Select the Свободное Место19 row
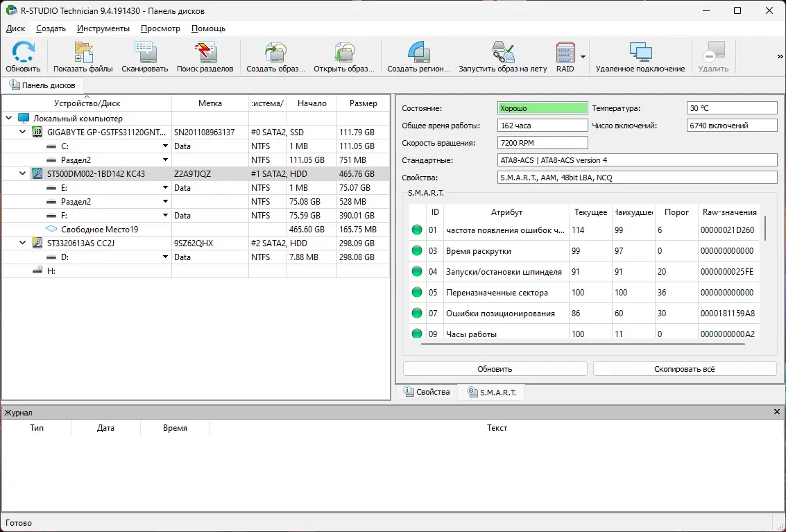Screen dimensions: 786x532 tap(99, 230)
